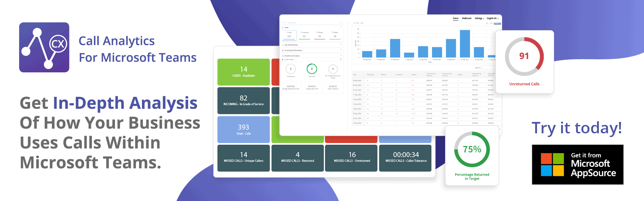Click the Call Analytics CX logo
This screenshot has width=644, height=201.
coord(44,47)
